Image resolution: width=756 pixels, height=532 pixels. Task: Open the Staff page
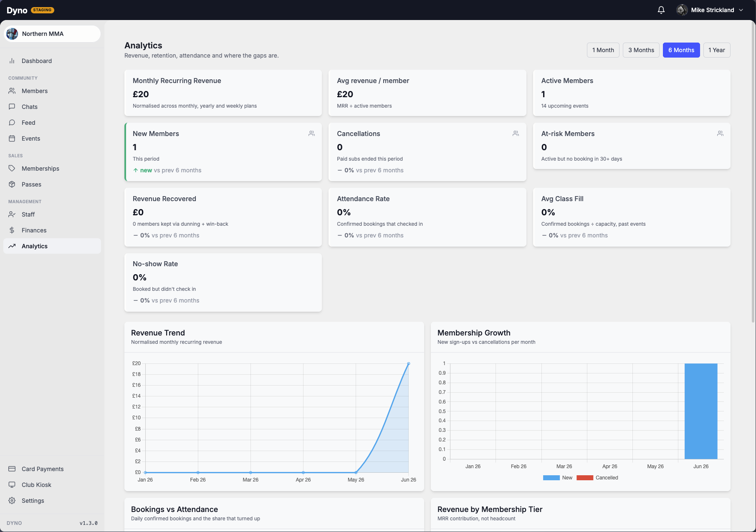point(52,214)
